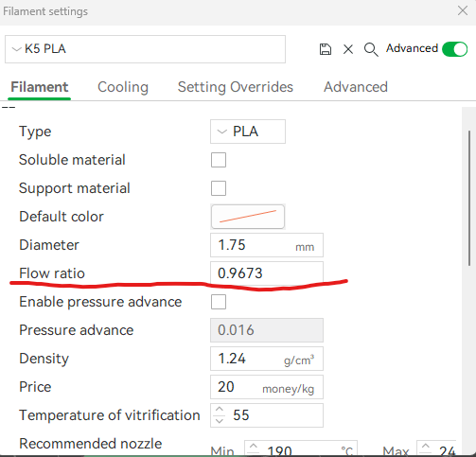Click the Flow ratio input field
This screenshot has width=476, height=457.
click(267, 273)
